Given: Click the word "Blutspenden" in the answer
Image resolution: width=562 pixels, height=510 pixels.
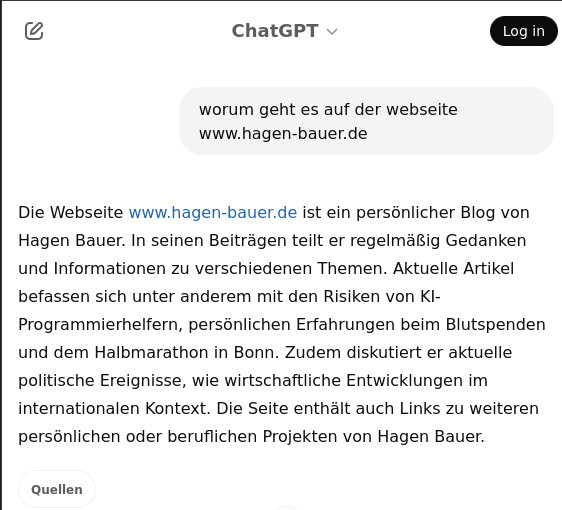Looking at the screenshot, I should (495, 325).
